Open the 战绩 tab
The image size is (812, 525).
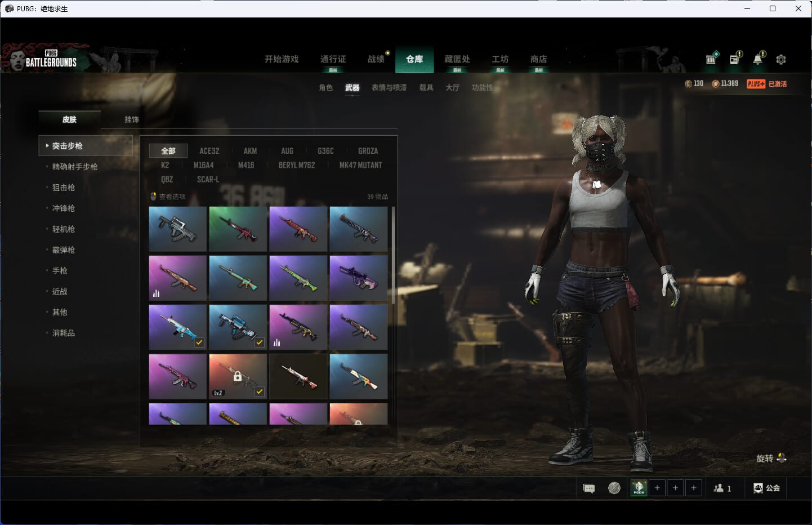pyautogui.click(x=376, y=59)
